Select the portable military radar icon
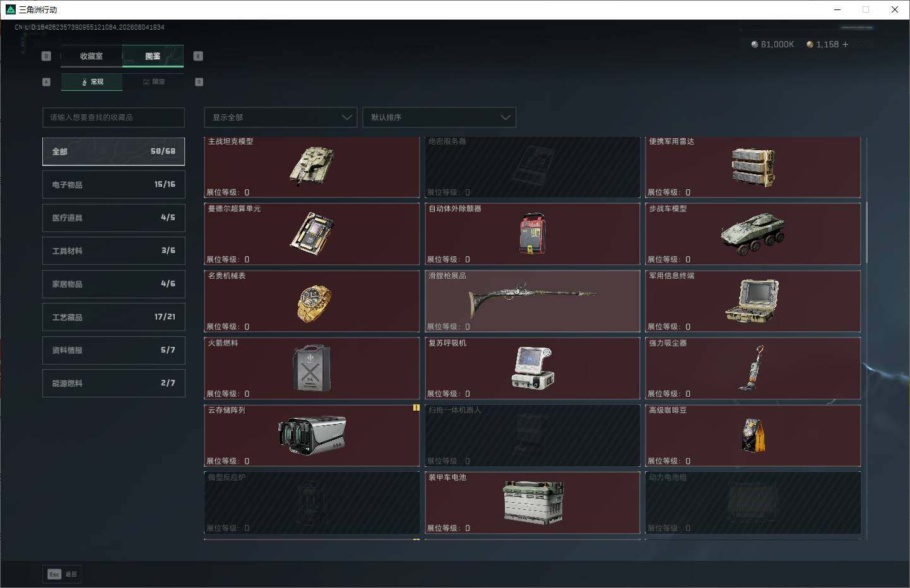Screen dimensions: 910x588 click(x=753, y=167)
